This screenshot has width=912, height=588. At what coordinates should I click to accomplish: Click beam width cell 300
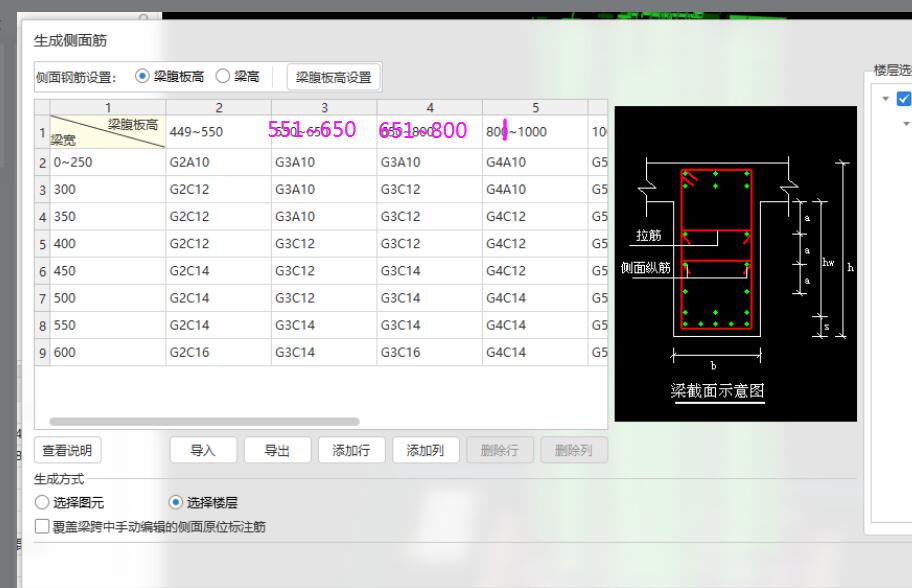[108, 190]
